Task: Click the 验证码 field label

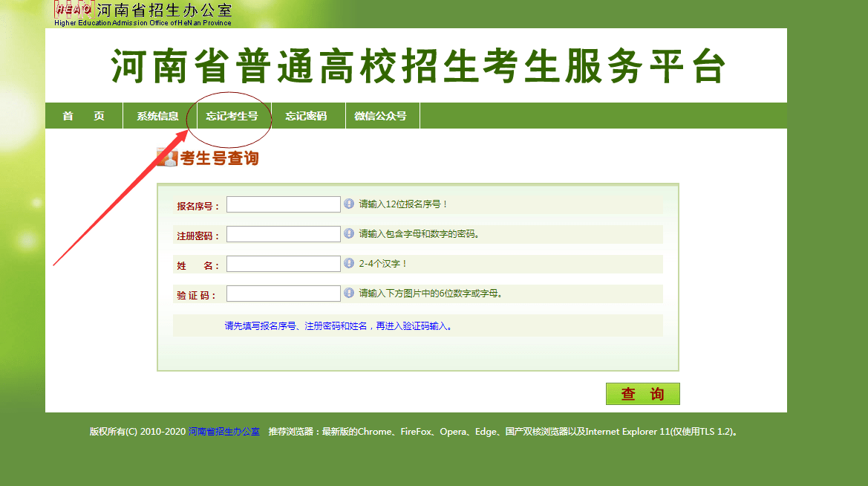Action: (196, 295)
